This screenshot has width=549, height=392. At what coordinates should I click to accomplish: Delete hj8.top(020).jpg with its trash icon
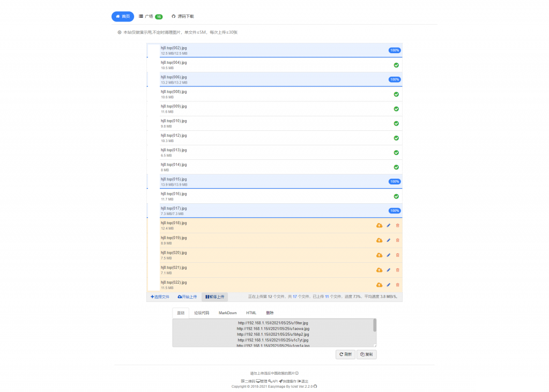click(397, 255)
